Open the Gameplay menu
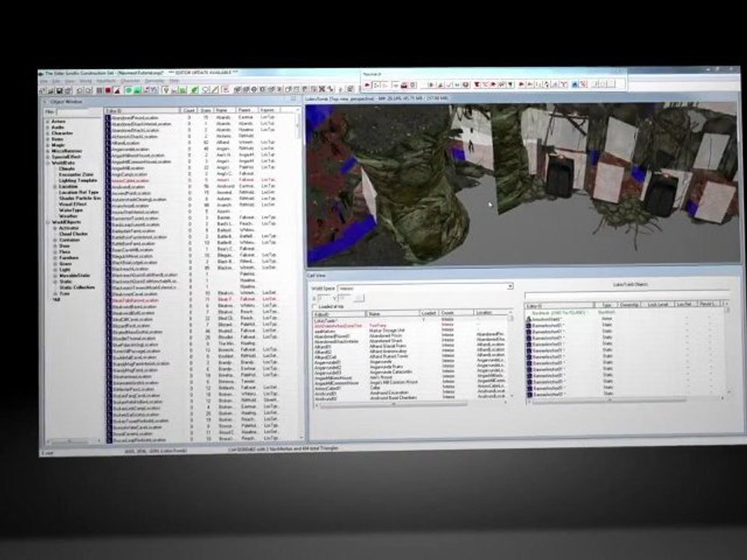The image size is (747, 560). [x=154, y=81]
